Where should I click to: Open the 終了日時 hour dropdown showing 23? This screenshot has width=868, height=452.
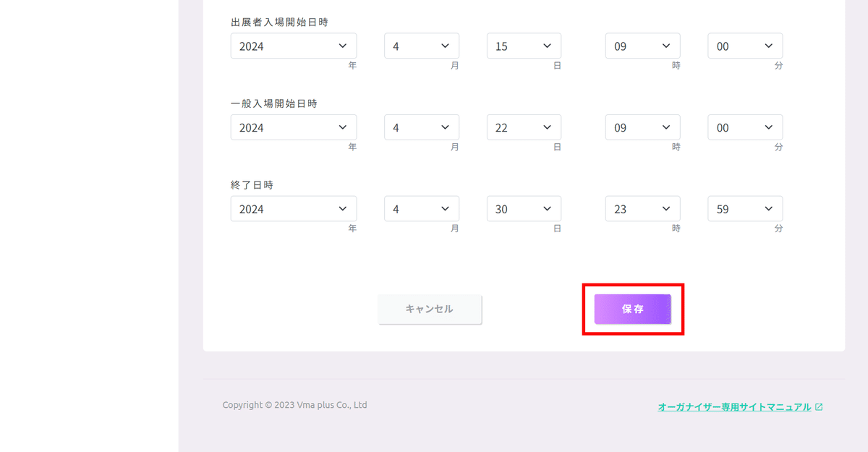tap(643, 209)
